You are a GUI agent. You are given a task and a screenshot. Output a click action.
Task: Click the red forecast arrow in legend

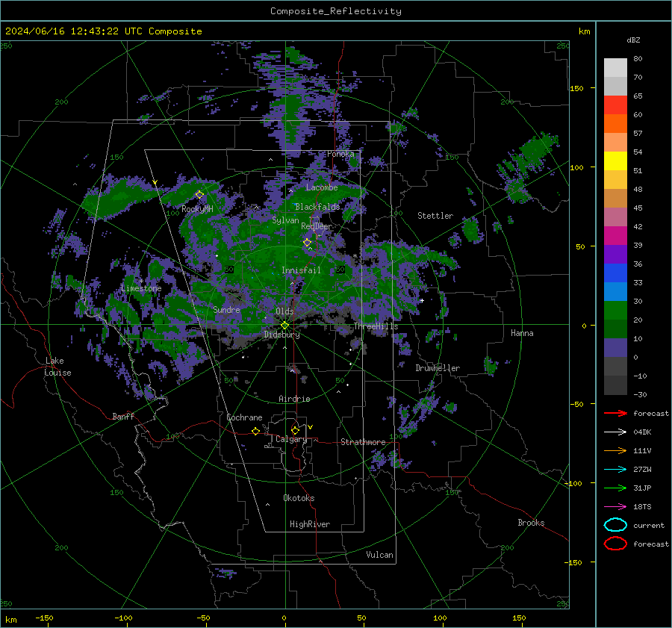coord(615,413)
